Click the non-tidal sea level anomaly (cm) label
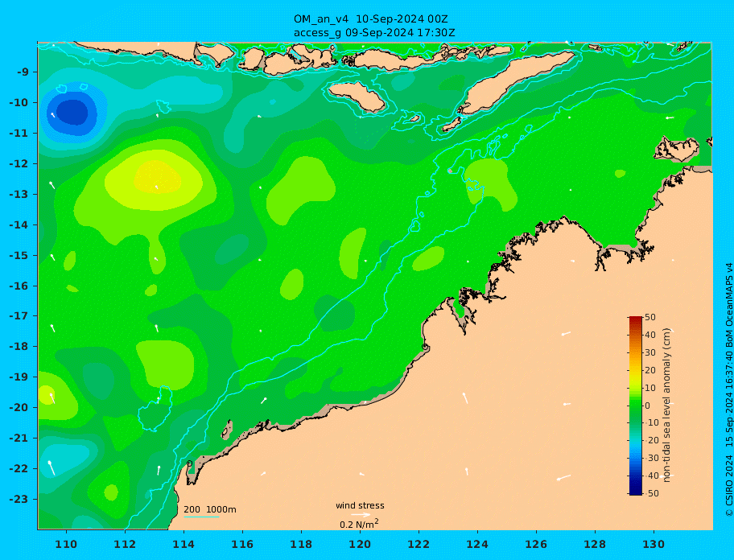The height and width of the screenshot is (560, 734). [667, 406]
